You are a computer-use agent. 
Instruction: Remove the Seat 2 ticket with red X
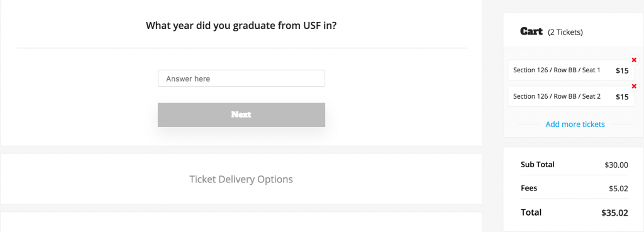[634, 86]
